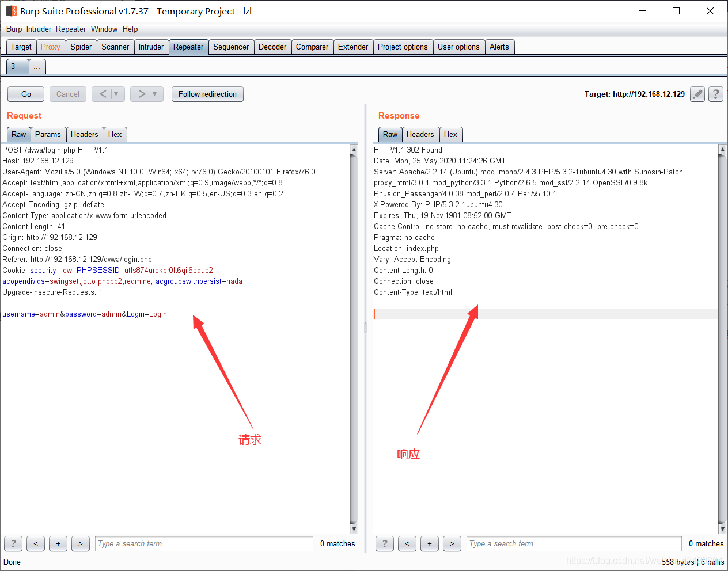Viewport: 728px width, 571px height.
Task: Open the Project options tab
Action: click(x=403, y=47)
